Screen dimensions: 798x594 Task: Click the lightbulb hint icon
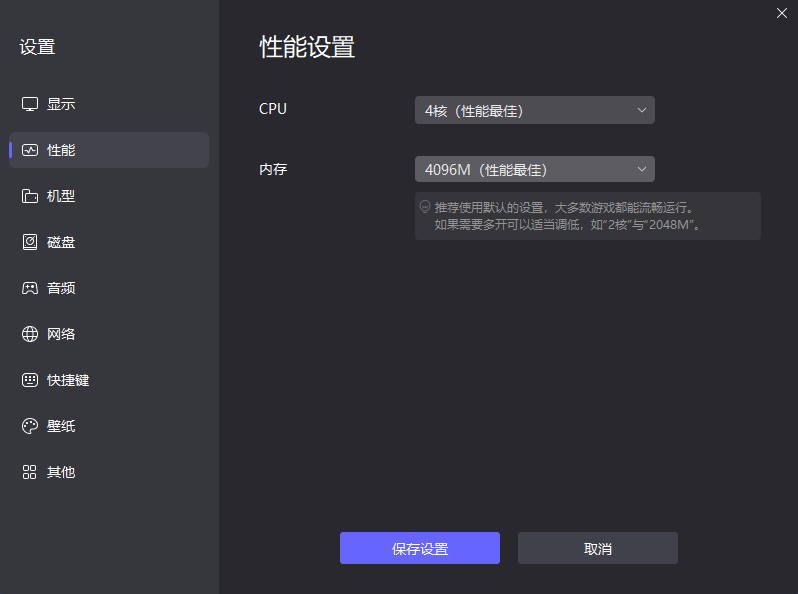[x=425, y=207]
